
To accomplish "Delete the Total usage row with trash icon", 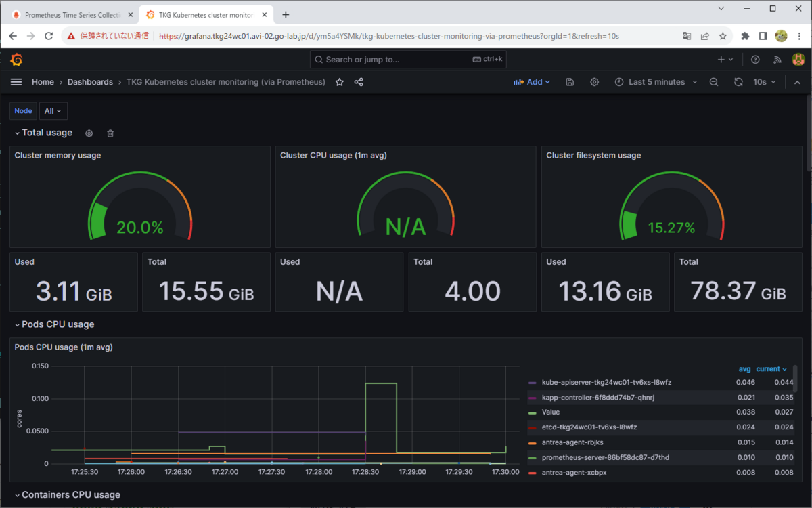I will (x=110, y=133).
